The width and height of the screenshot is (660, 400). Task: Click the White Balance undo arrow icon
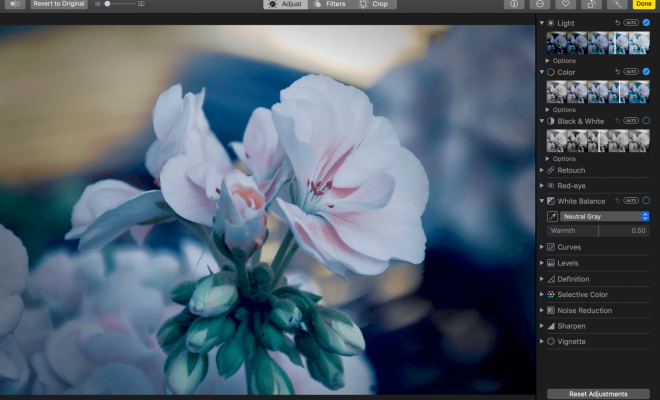tap(617, 201)
